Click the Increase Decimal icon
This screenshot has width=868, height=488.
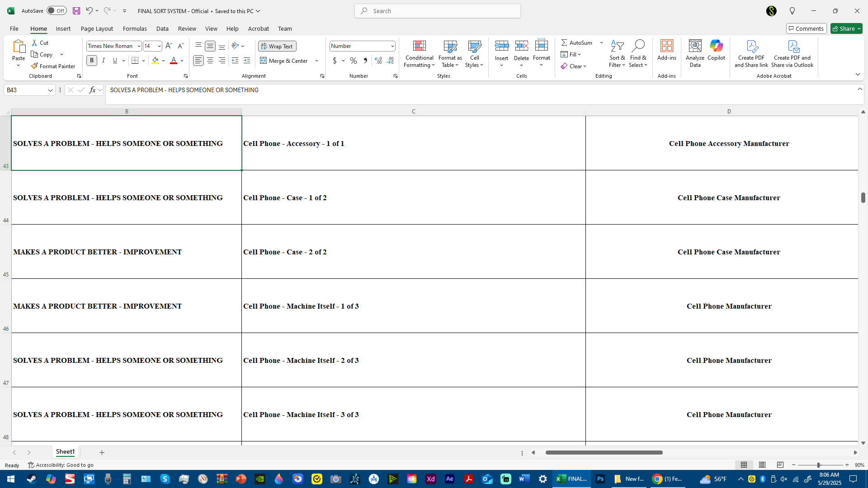coord(378,61)
